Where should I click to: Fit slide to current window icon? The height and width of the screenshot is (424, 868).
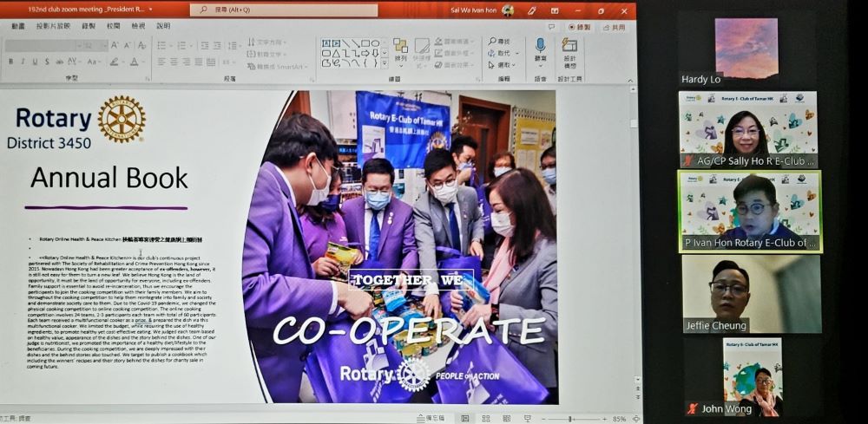coord(635,419)
